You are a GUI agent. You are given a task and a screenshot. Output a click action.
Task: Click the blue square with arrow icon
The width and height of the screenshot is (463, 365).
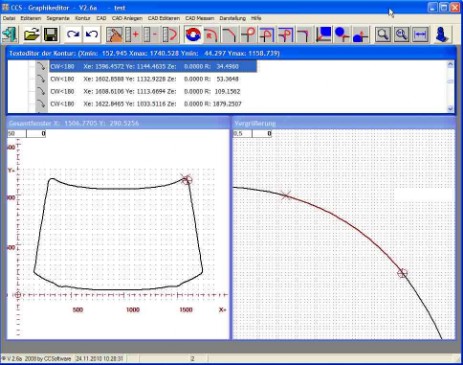coord(323,34)
